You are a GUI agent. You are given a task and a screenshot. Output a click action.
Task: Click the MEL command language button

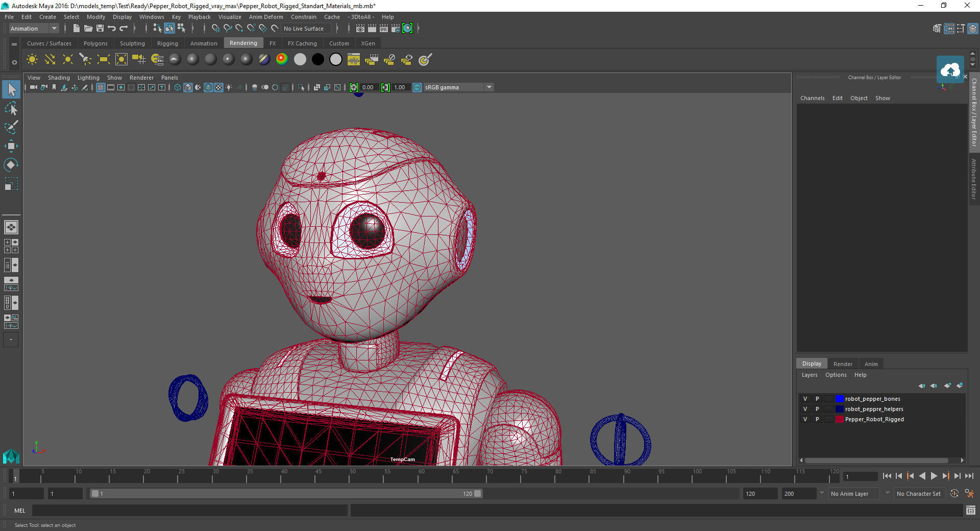coord(19,510)
